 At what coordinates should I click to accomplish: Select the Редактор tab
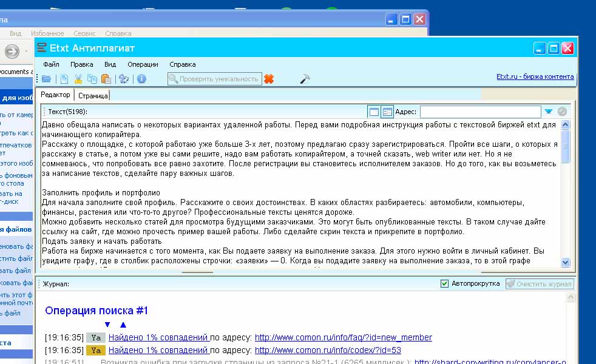click(55, 95)
